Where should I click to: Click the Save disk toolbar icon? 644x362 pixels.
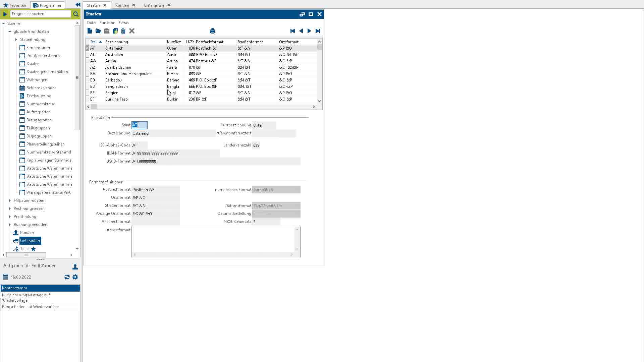pos(107,31)
